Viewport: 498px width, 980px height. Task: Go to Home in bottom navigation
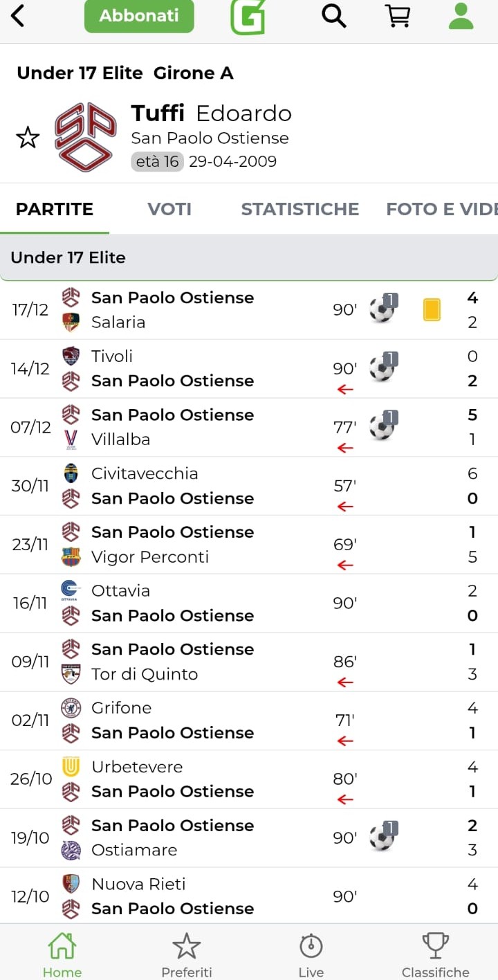(62, 954)
